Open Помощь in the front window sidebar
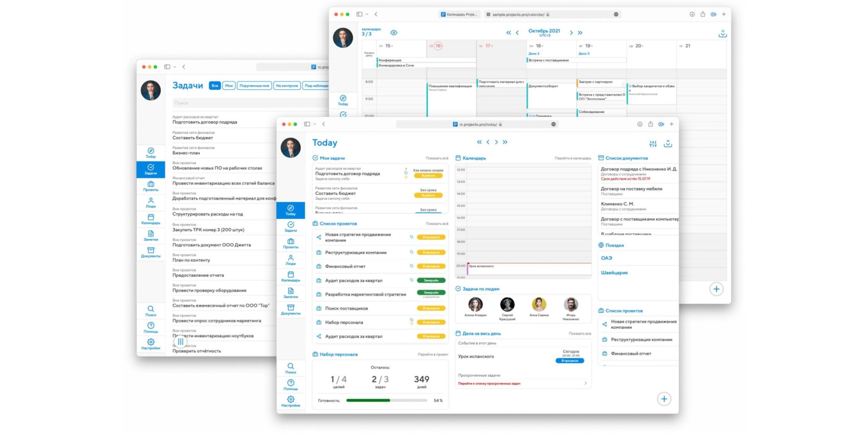 coord(290,385)
